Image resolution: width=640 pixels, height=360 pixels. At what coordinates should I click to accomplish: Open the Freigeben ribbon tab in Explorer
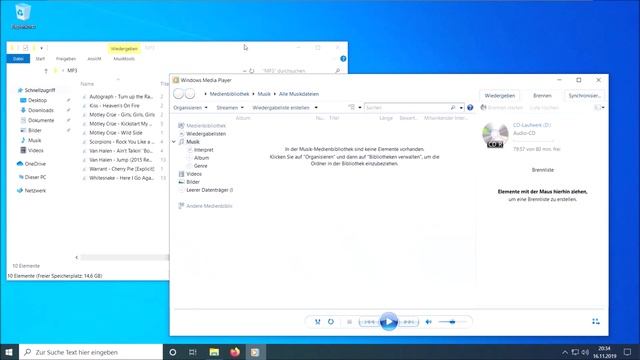coord(66,59)
